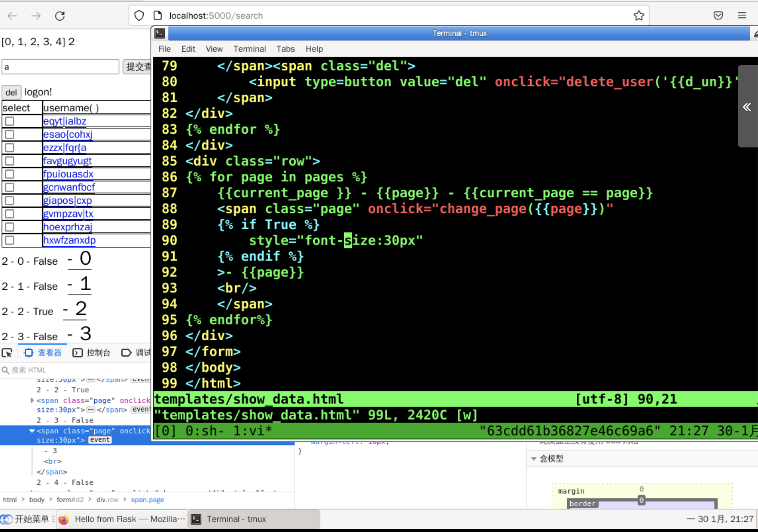
Task: Select div.row in the breadcrumb
Action: click(x=107, y=500)
